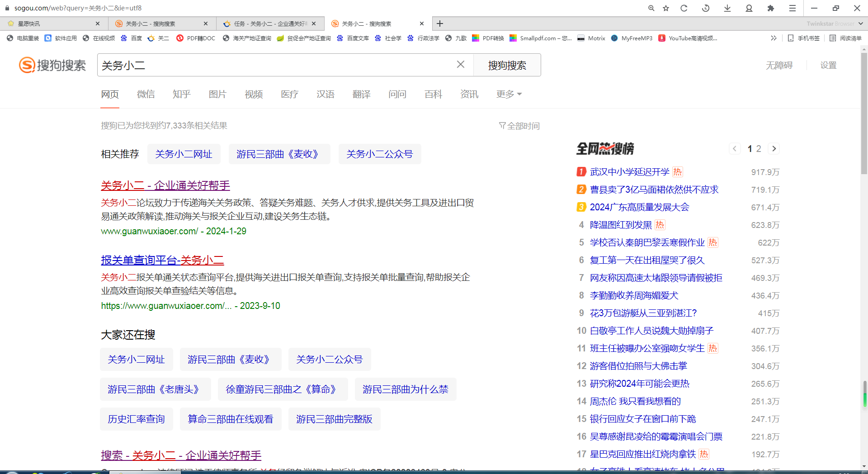Open 报关单查询平台-关务小二 result

(162, 260)
